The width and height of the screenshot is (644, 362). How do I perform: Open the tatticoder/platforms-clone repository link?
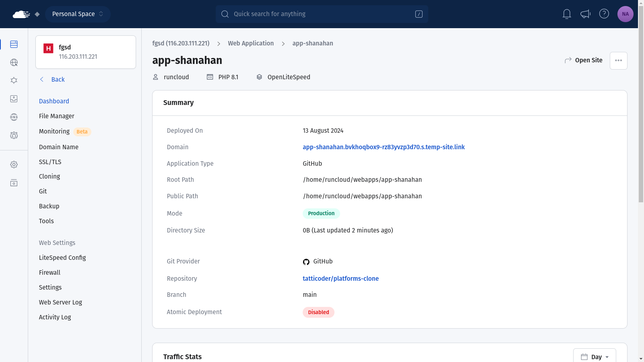[x=341, y=279]
